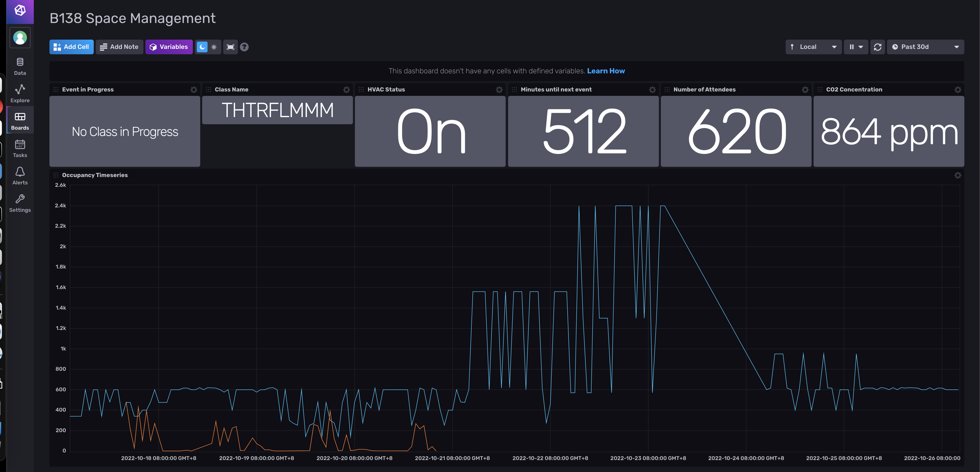Click the user avatar
Viewport: 980px width, 472px height.
pos(20,37)
